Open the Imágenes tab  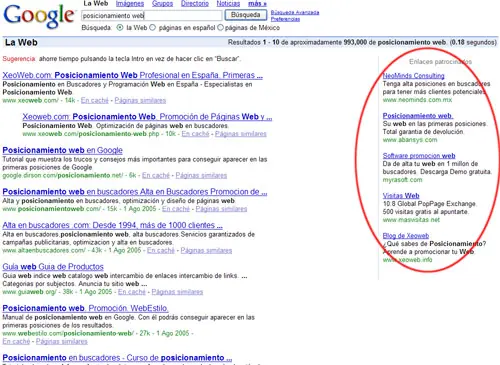tap(130, 4)
